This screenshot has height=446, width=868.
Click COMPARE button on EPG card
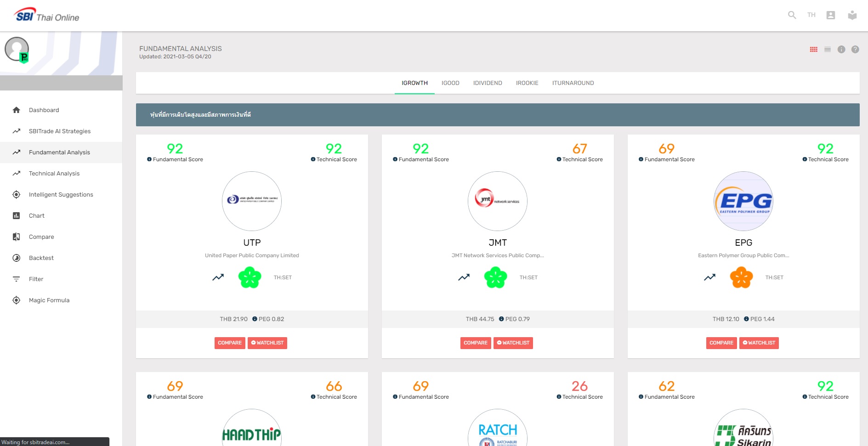(721, 343)
